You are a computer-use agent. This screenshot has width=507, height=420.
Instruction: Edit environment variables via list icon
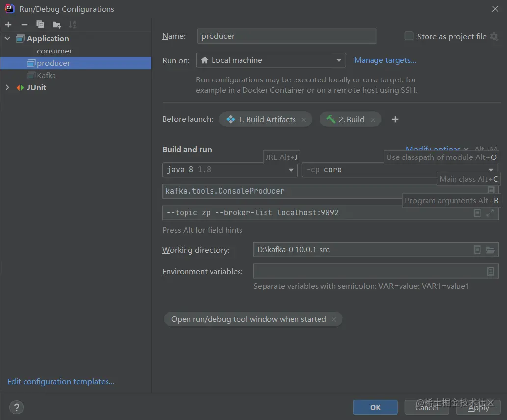pyautogui.click(x=490, y=271)
